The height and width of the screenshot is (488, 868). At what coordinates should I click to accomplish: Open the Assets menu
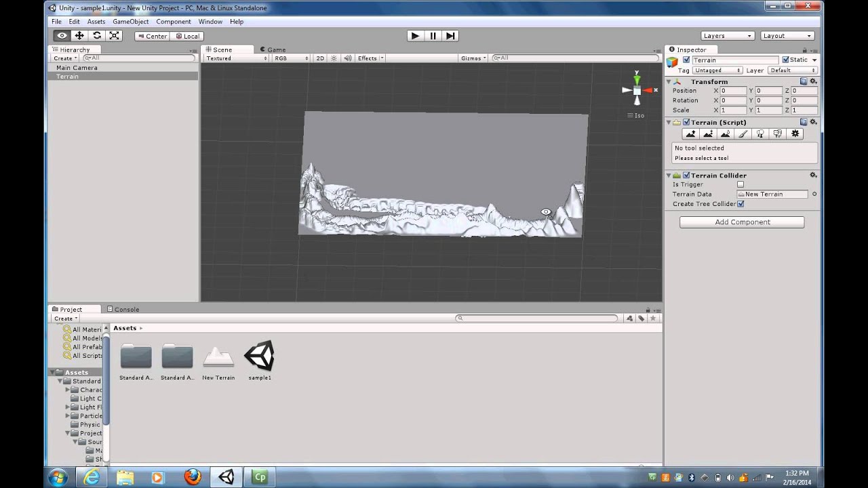[x=96, y=22]
